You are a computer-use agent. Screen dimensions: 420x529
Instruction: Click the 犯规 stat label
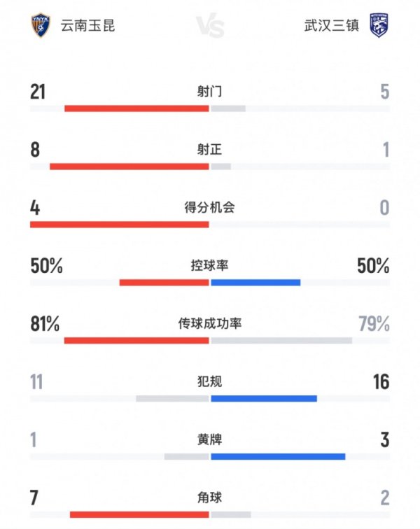point(210,382)
